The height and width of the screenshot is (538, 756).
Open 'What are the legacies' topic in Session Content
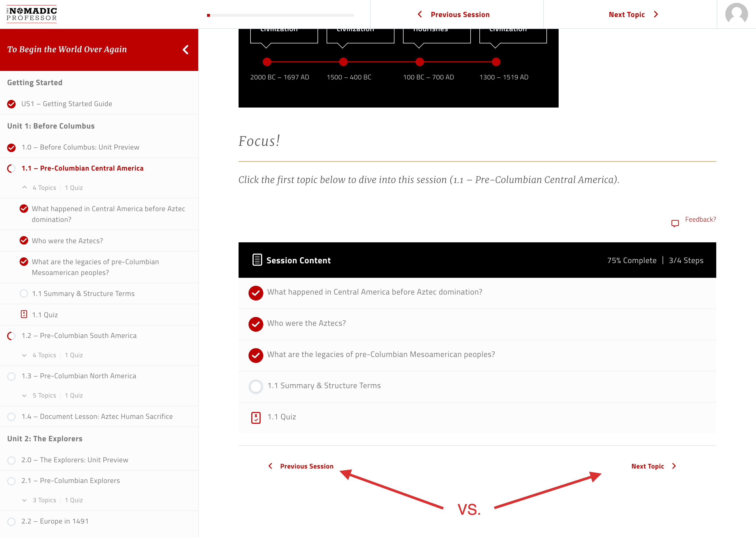point(381,354)
